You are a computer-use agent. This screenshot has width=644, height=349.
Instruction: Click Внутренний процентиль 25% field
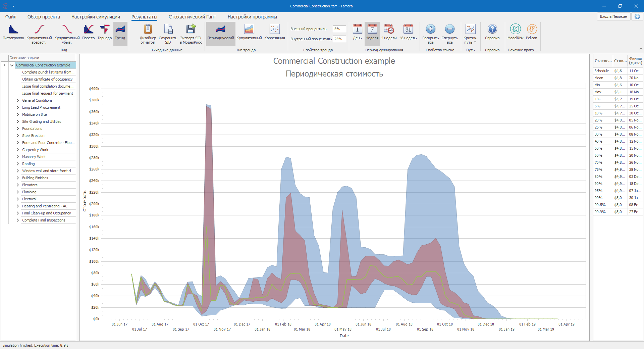pos(339,39)
